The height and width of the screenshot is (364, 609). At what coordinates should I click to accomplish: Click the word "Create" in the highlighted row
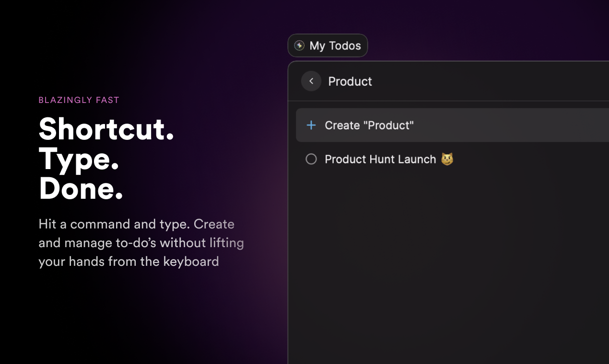[342, 125]
